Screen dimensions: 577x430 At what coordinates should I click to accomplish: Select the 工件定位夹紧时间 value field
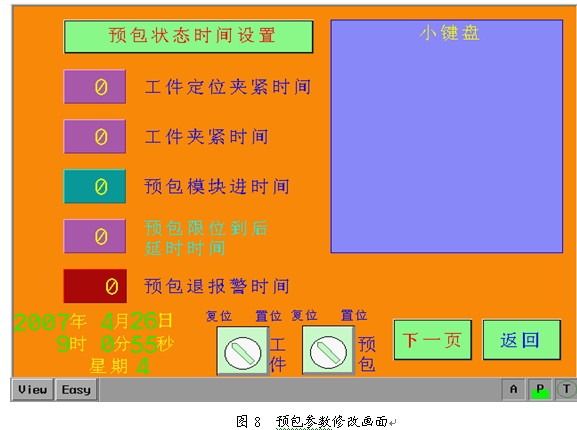pyautogui.click(x=95, y=87)
